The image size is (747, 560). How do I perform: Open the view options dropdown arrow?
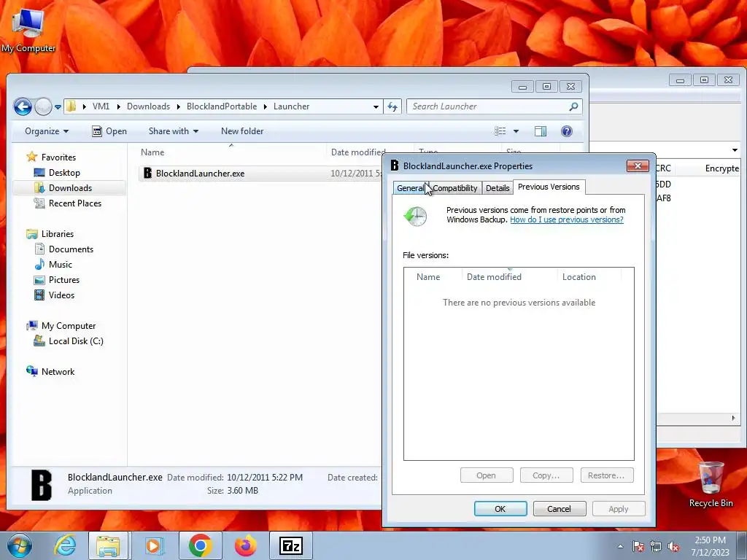(516, 131)
